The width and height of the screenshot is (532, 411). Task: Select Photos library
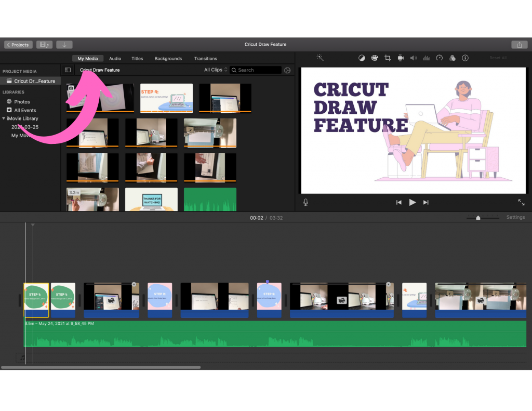[x=18, y=102]
